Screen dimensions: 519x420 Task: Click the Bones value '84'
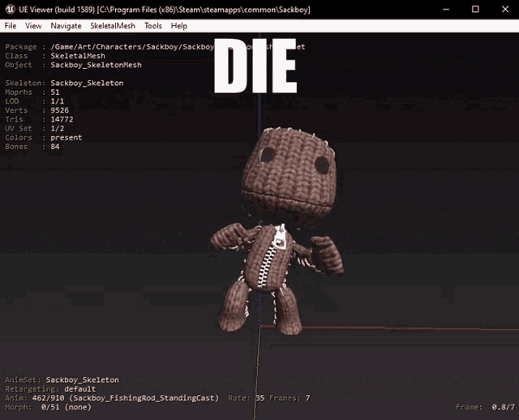click(55, 146)
